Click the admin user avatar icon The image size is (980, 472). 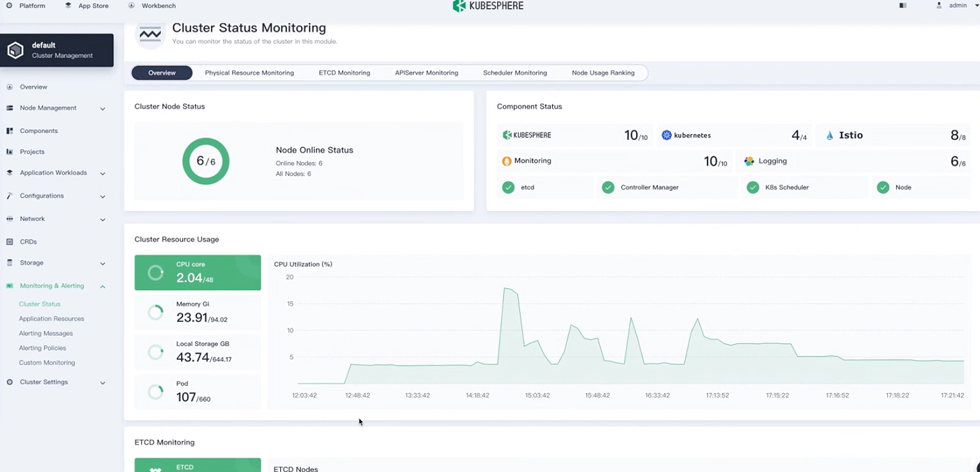(x=939, y=5)
